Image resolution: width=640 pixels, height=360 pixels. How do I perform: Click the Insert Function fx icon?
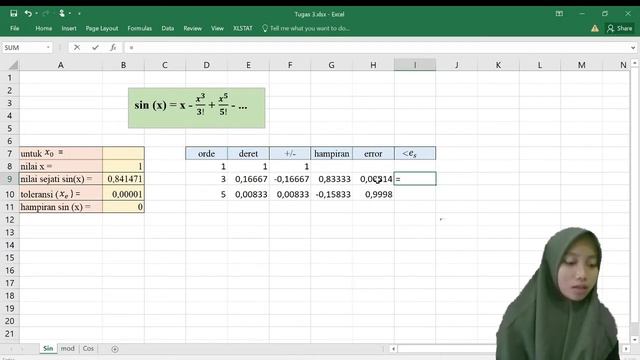click(x=113, y=47)
